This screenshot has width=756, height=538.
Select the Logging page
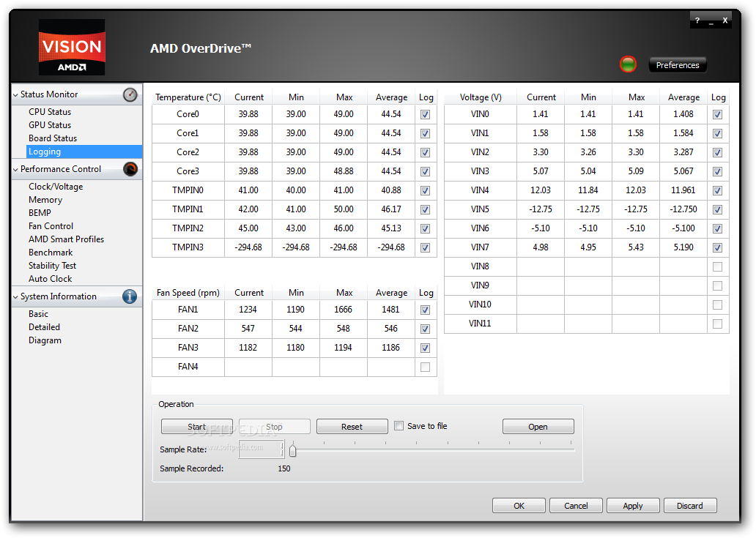coord(84,152)
